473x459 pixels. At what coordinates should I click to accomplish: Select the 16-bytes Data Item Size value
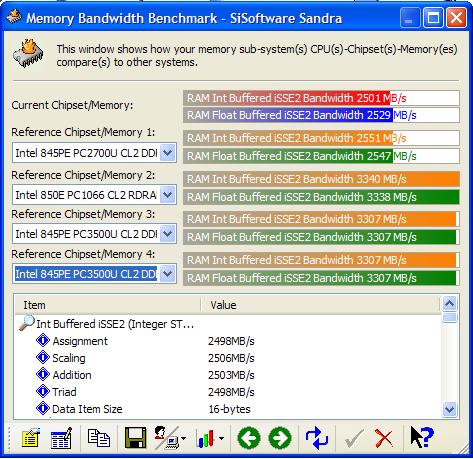[x=229, y=409]
